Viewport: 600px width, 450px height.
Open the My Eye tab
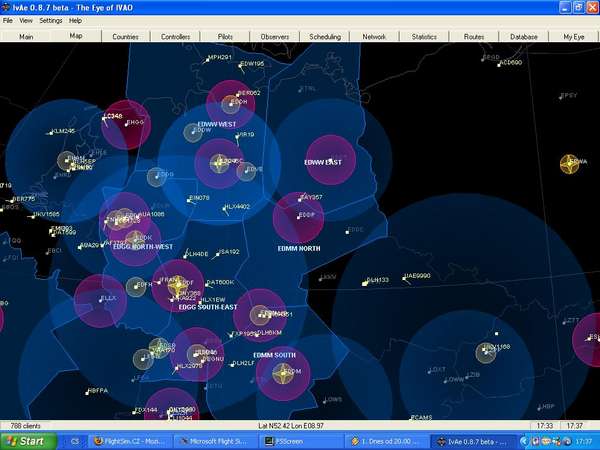(574, 37)
